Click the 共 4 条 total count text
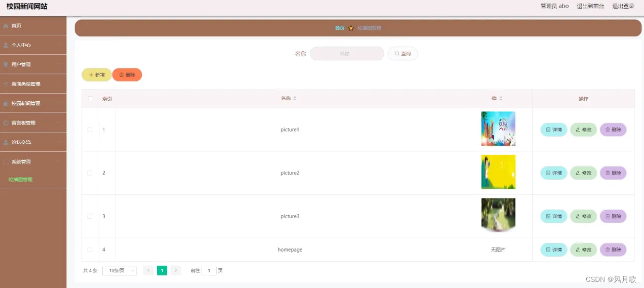Screen dimensions: 644x288 [x=90, y=271]
